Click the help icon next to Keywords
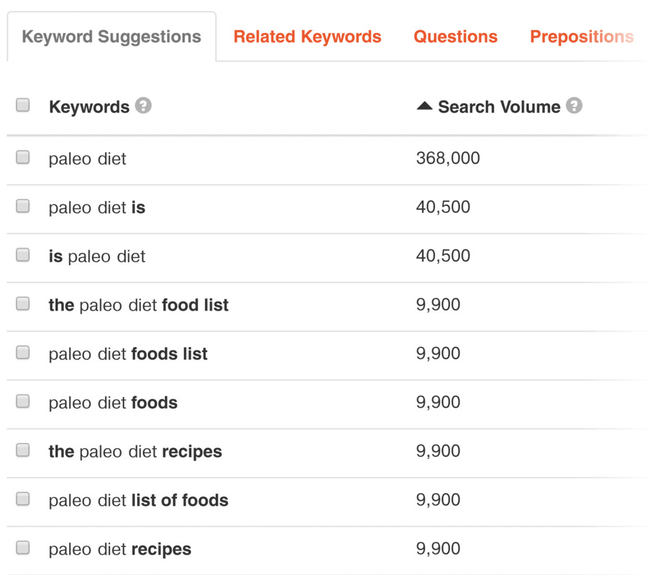 coord(144,105)
